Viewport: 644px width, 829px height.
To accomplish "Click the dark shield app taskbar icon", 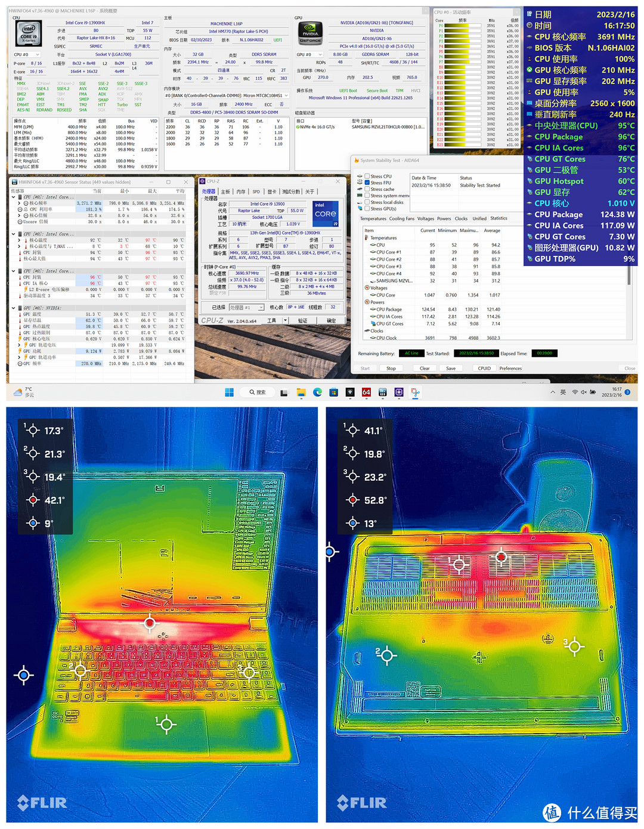I will (350, 392).
